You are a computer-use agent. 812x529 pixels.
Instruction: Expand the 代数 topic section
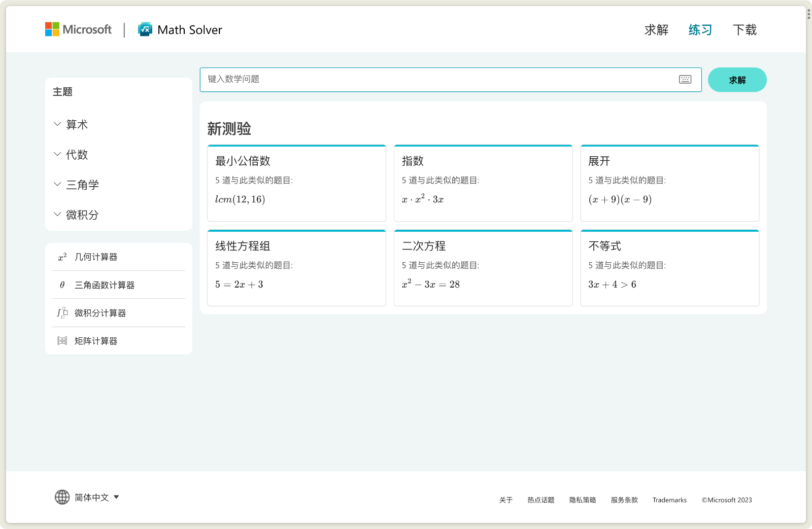[x=57, y=154]
